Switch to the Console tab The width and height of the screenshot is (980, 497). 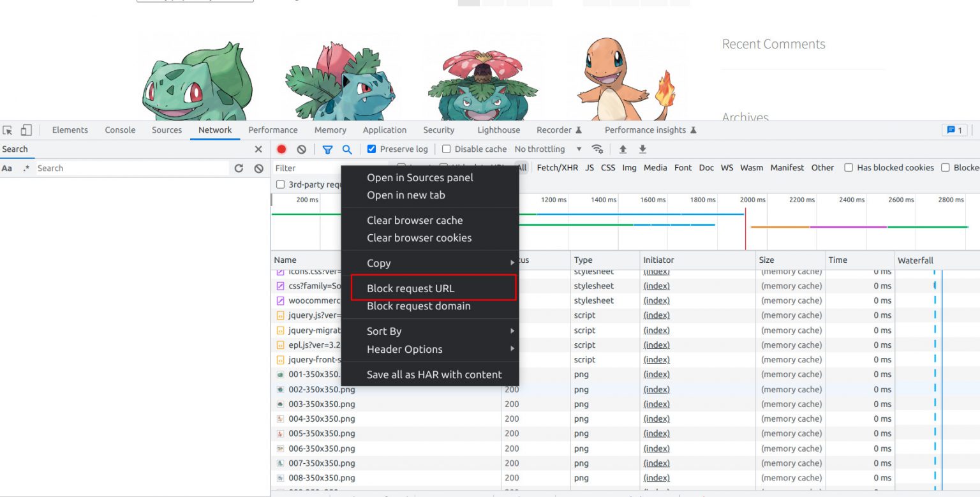point(120,130)
